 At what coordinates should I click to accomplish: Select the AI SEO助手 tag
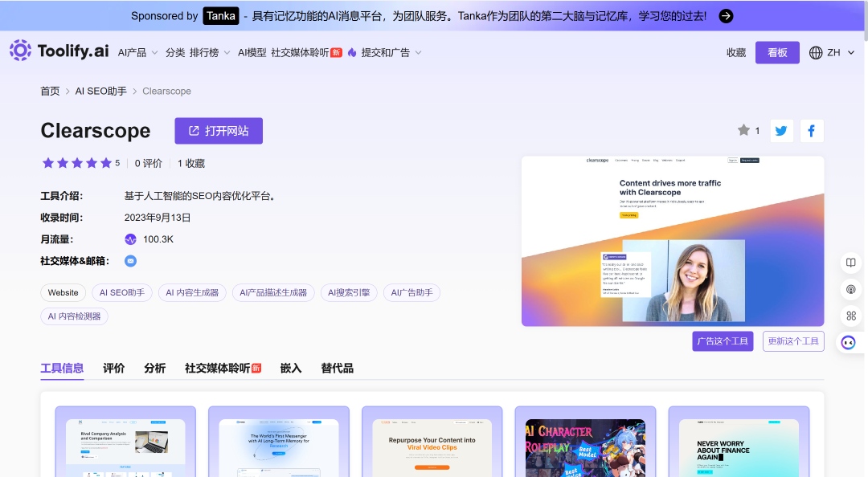[122, 292]
